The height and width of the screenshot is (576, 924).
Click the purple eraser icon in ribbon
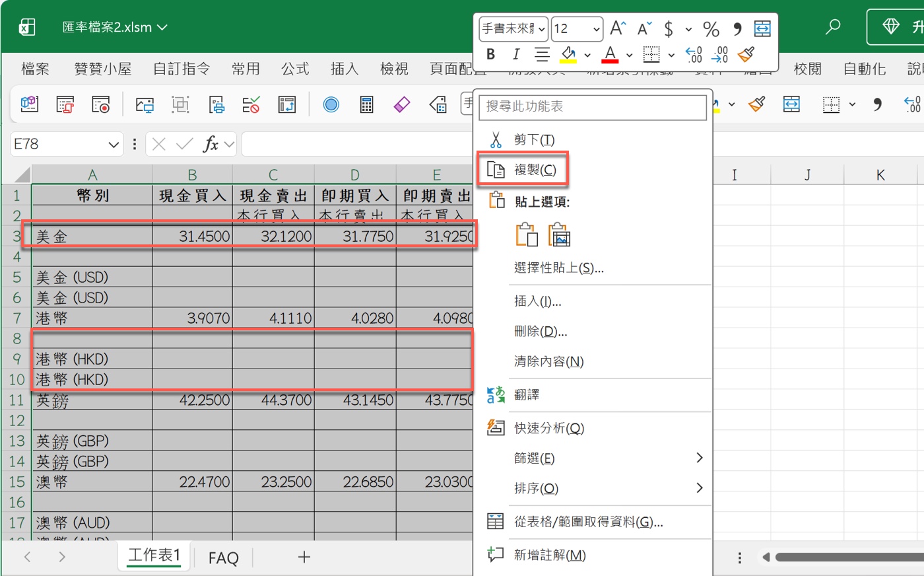(402, 104)
